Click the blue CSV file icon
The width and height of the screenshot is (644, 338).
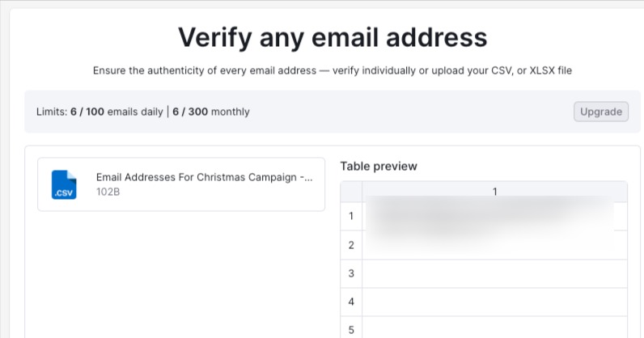pyautogui.click(x=63, y=184)
